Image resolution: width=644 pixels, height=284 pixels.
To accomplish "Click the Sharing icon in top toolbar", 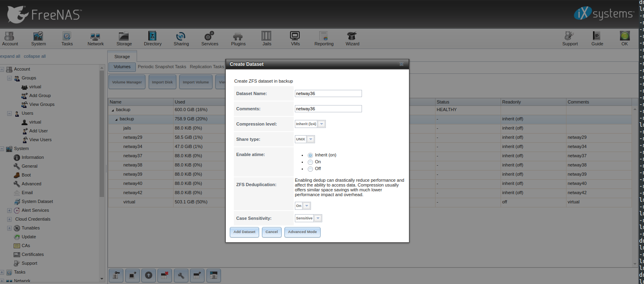I will pyautogui.click(x=181, y=39).
